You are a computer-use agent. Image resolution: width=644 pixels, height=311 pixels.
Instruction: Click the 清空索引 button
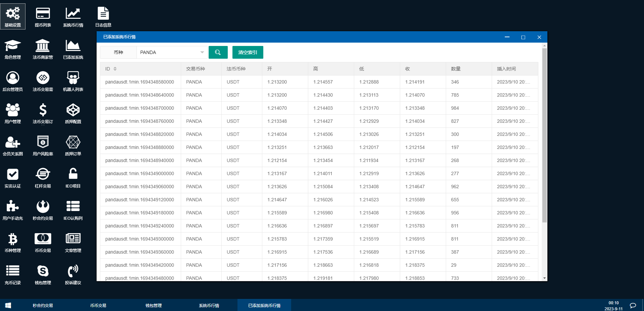[x=248, y=52]
